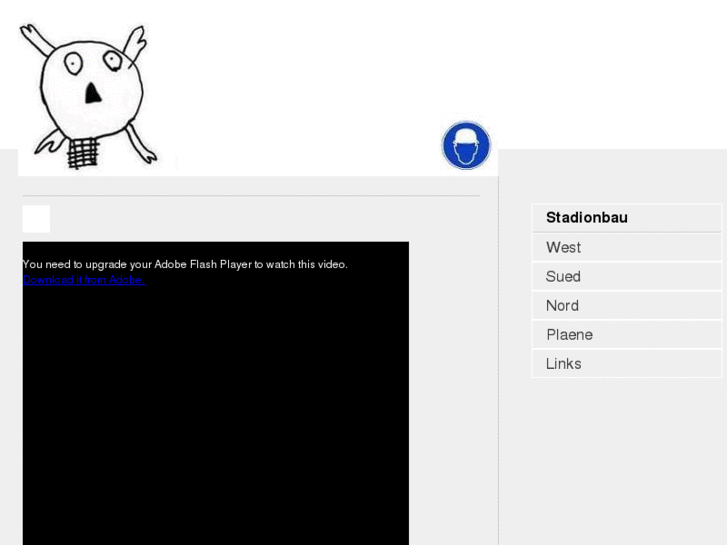Viewport: 727px width, 545px height.
Task: Open the West menu item
Action: (x=627, y=247)
